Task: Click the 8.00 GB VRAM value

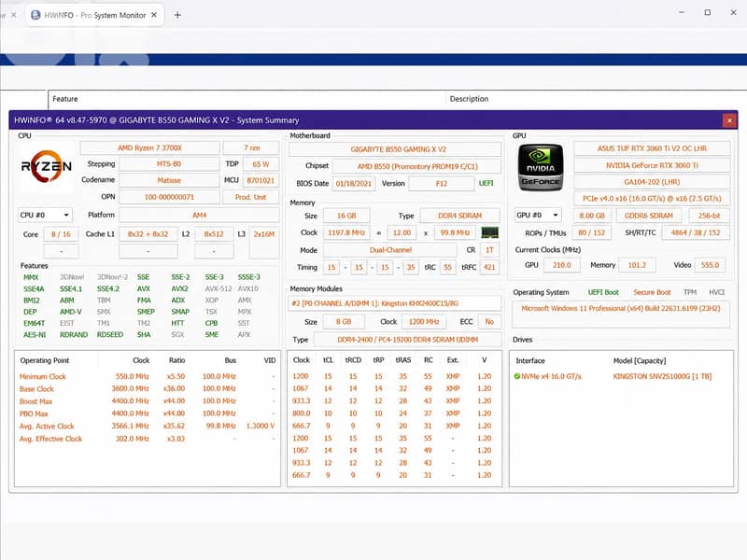Action: click(x=592, y=216)
